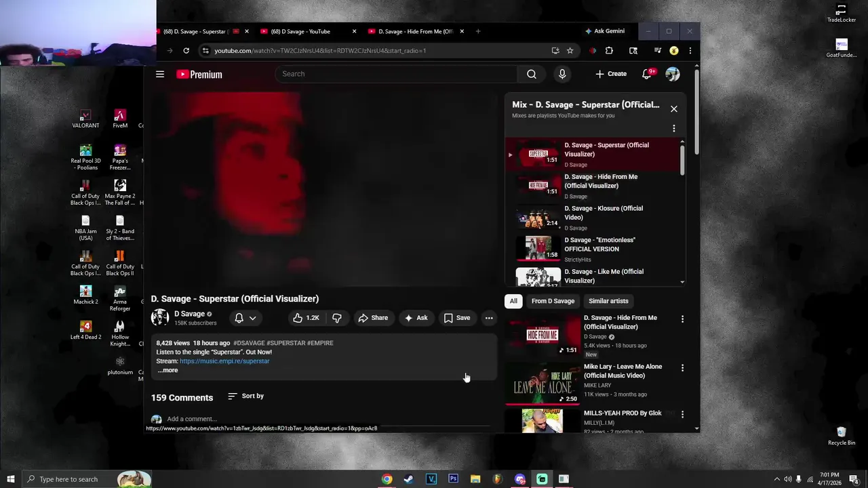View site information icon in address bar
This screenshot has height=488, width=868.
(x=205, y=51)
